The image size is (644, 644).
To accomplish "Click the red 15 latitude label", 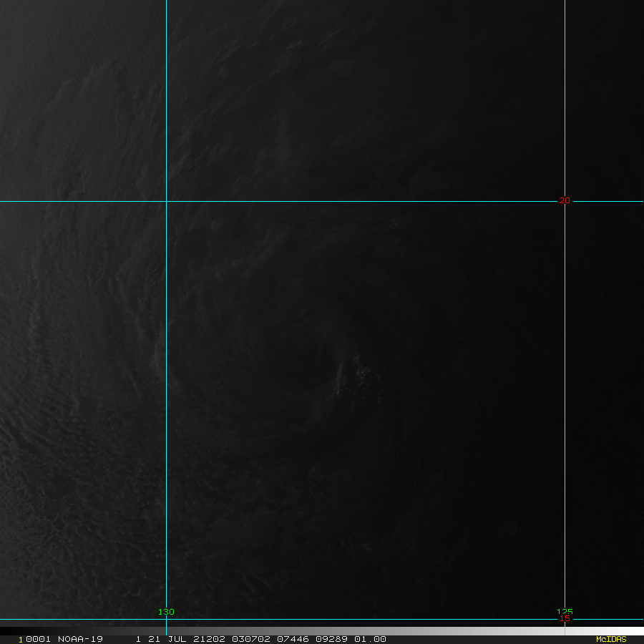I will [x=566, y=618].
